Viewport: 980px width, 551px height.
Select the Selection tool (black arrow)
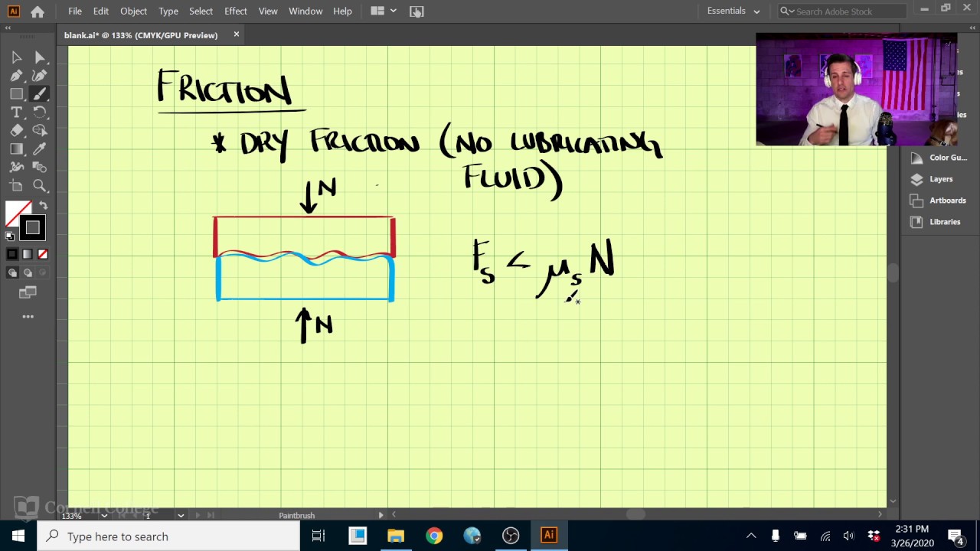[x=16, y=57]
